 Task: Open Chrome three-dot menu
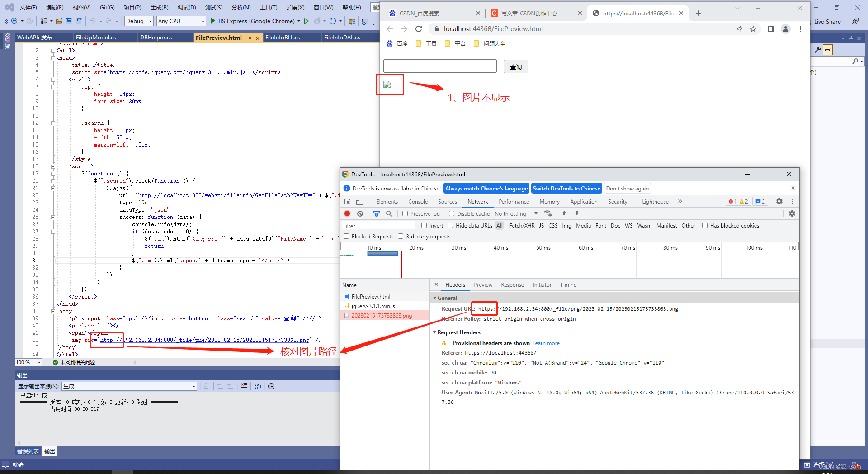point(800,29)
